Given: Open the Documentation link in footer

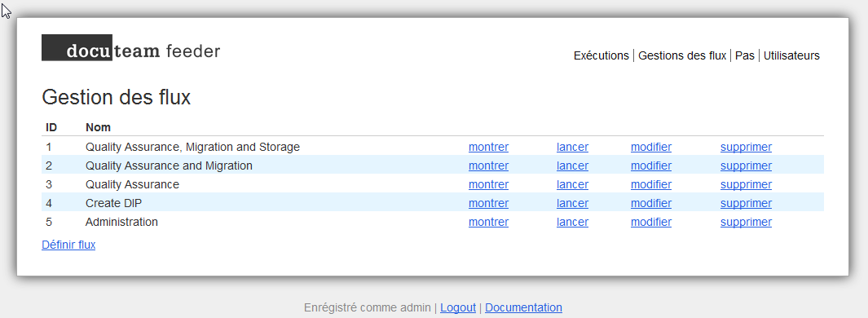Looking at the screenshot, I should click(524, 307).
